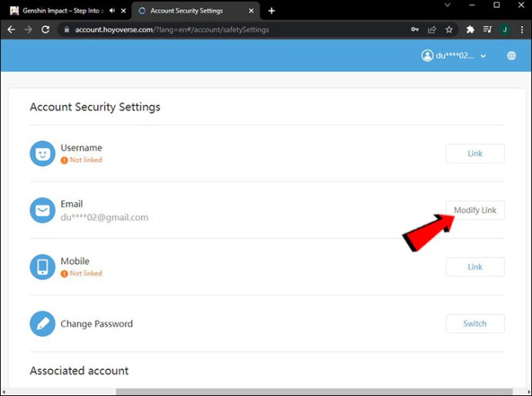
Task: Click the address bar URL field
Action: [x=231, y=29]
